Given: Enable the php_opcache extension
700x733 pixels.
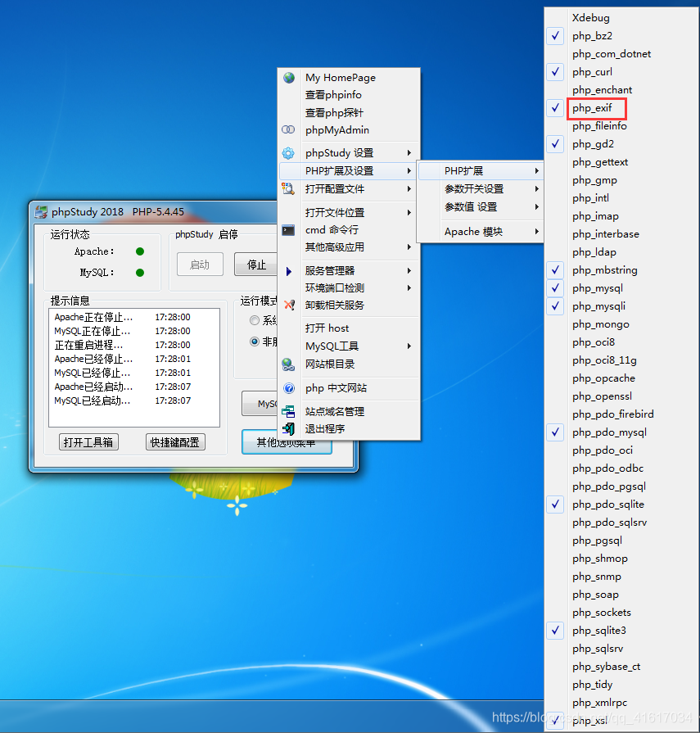Looking at the screenshot, I should (x=621, y=378).
